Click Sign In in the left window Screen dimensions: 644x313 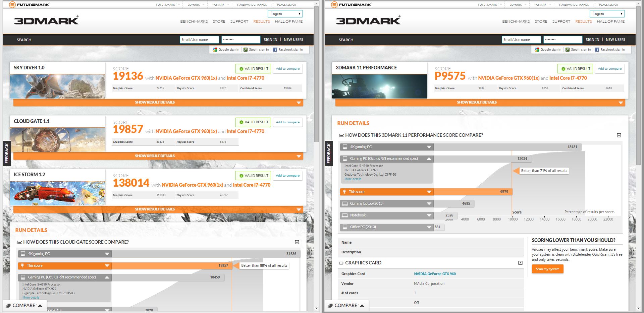coord(270,40)
